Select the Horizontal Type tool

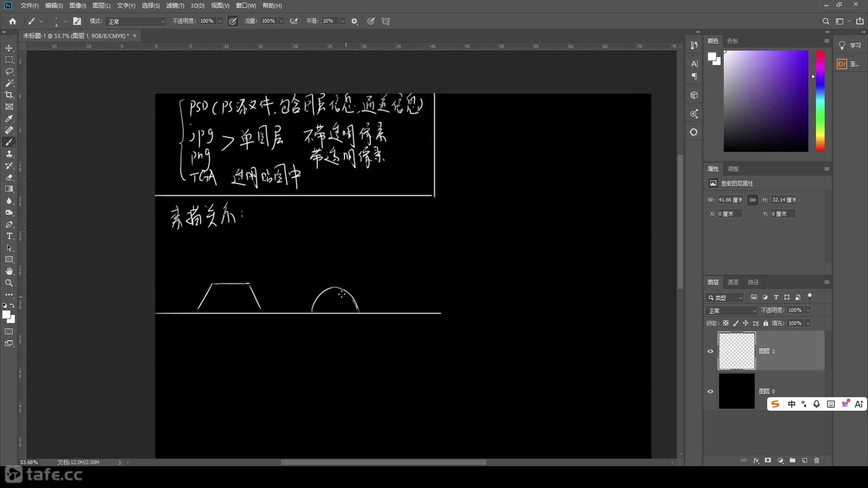pyautogui.click(x=9, y=236)
